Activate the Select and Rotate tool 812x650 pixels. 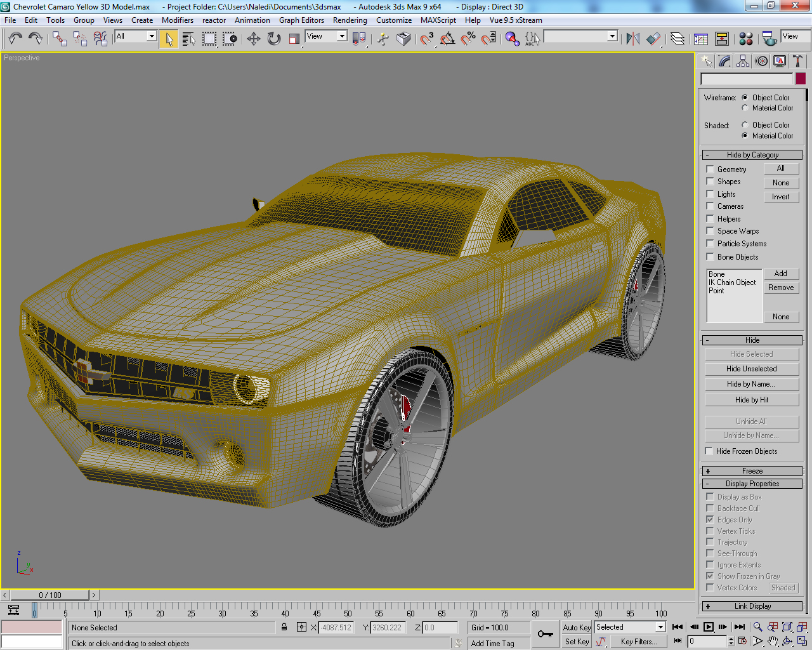click(x=274, y=39)
